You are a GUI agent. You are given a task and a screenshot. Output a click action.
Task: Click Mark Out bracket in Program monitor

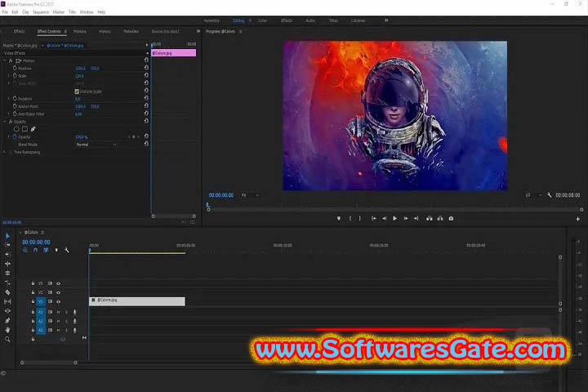[359, 218]
